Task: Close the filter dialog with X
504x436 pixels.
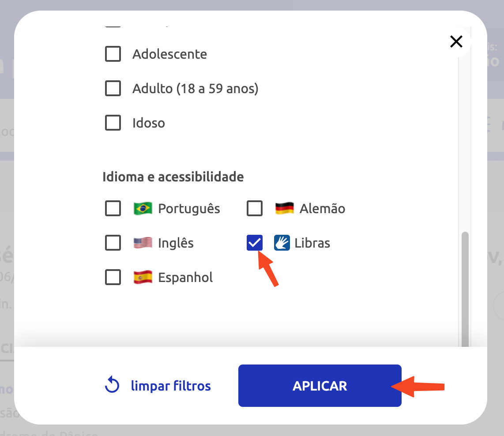Action: [x=456, y=41]
